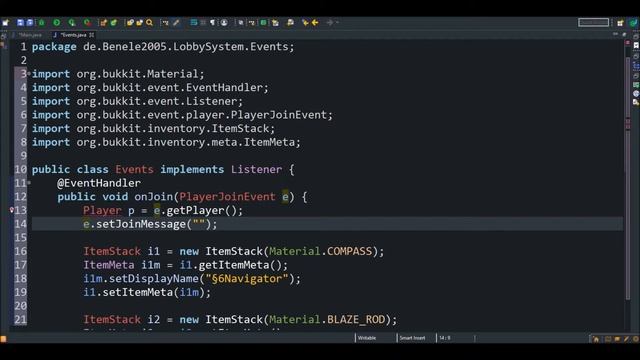This screenshot has width=640, height=360.
Task: Click orange icon at bottom-left status bar
Action: click(3, 339)
